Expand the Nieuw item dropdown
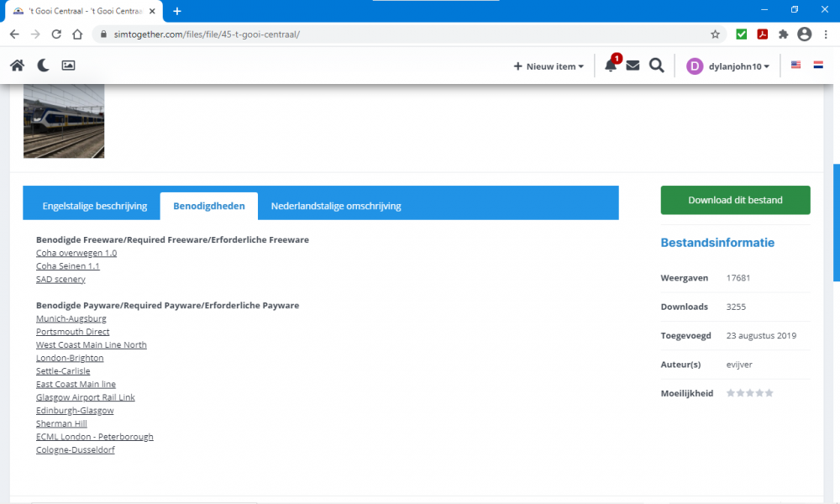The height and width of the screenshot is (504, 840). (x=549, y=66)
